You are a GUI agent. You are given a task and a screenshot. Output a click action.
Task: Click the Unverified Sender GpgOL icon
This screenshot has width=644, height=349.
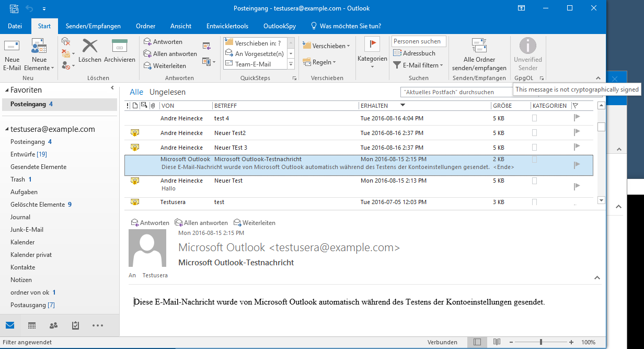tap(528, 54)
